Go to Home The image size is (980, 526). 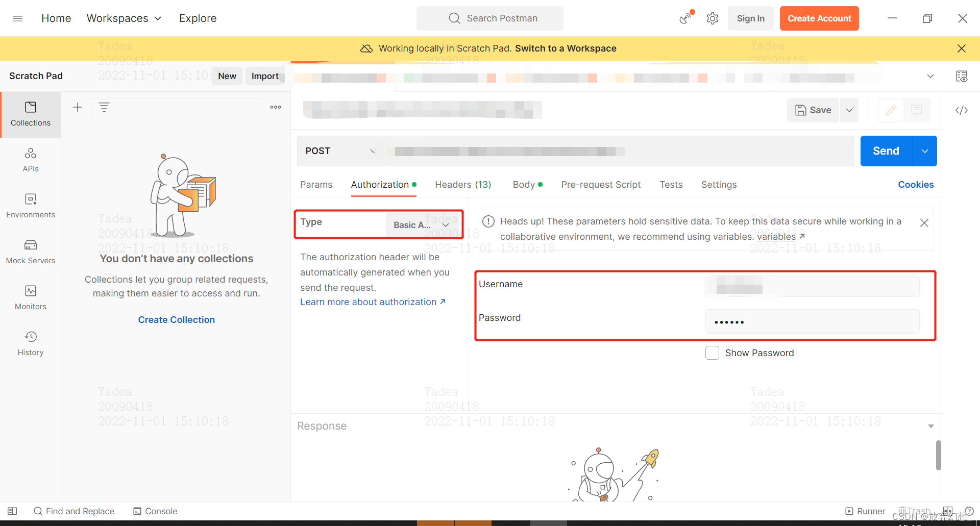point(56,18)
